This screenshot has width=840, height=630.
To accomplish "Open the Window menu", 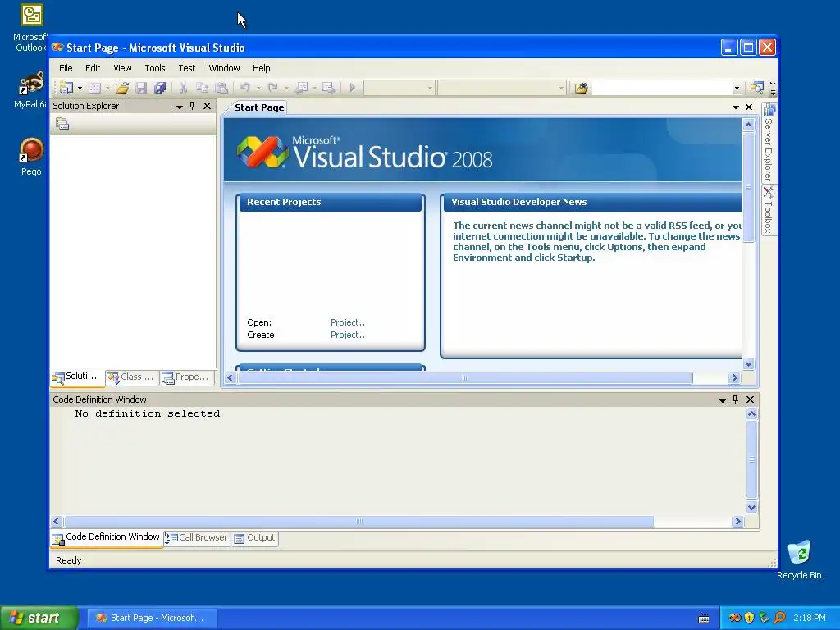I will 224,68.
